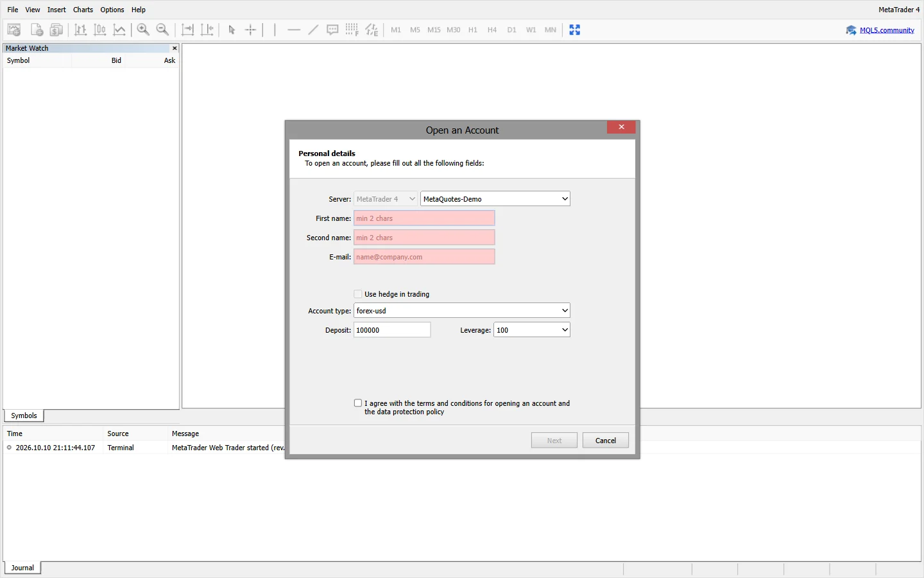Click the new order dollar icon
Screen dimensions: 924x578
[x=56, y=30]
